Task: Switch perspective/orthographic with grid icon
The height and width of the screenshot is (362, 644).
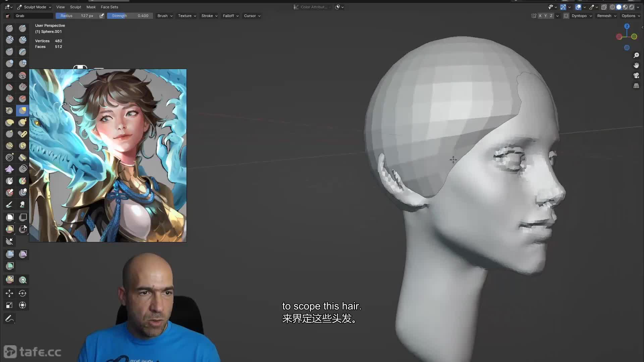Action: click(636, 86)
